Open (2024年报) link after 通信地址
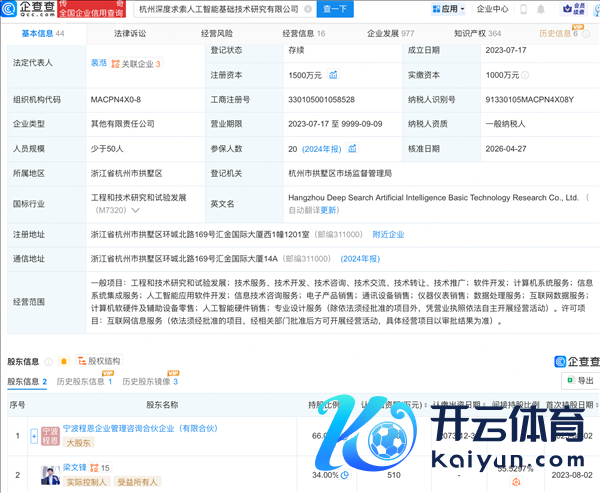Screen dimensions: 600x493 (x=360, y=259)
